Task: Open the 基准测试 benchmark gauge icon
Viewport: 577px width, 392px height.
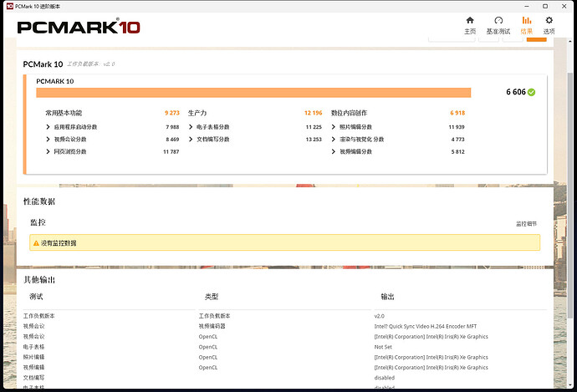Action: (498, 21)
